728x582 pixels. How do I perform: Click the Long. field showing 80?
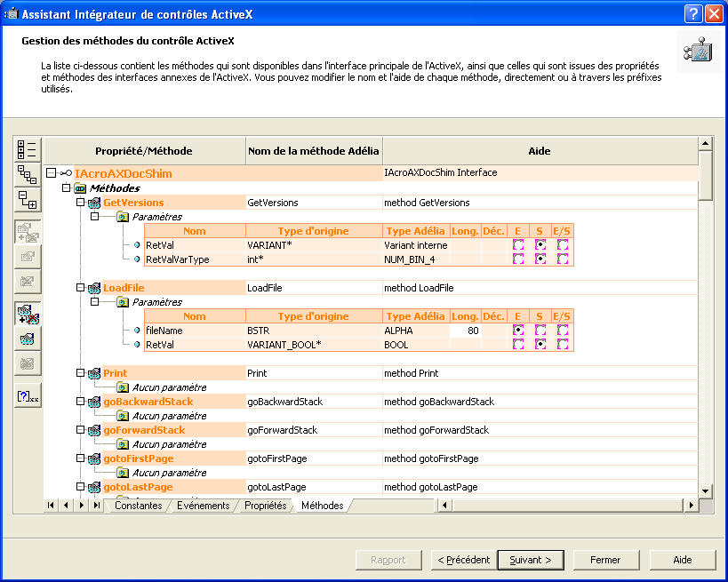[465, 331]
